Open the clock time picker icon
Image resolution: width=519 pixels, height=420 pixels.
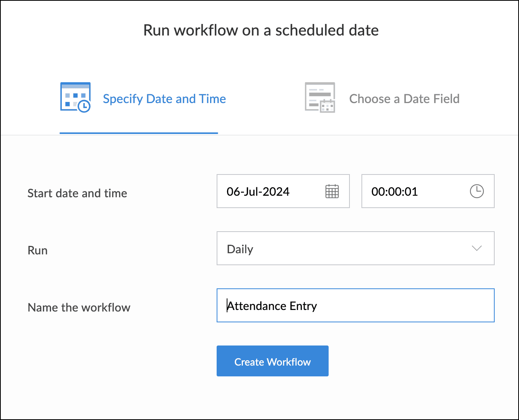point(477,191)
